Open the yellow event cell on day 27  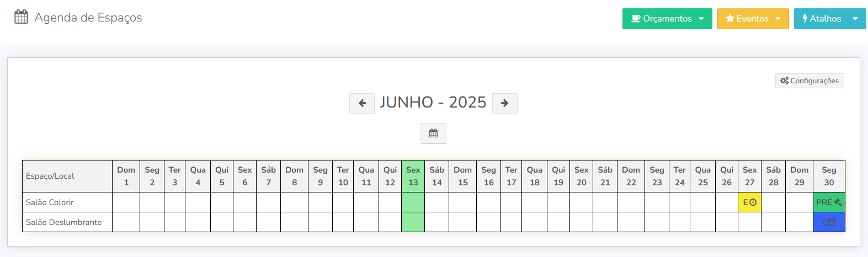(x=749, y=202)
